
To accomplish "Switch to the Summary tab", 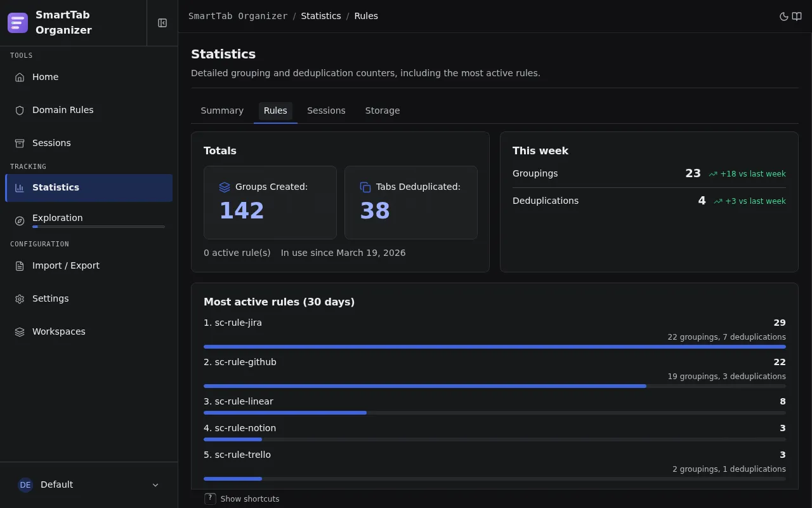I will tap(222, 110).
